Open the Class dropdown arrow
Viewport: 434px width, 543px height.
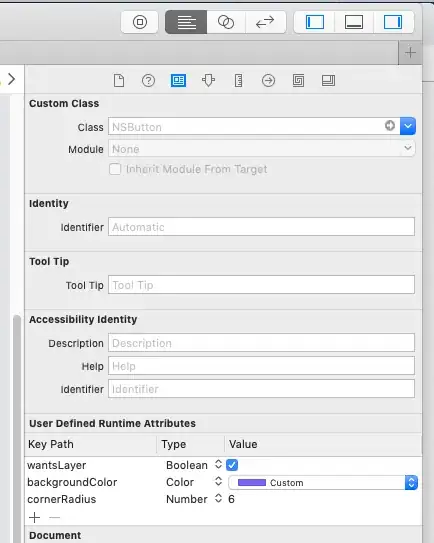point(408,126)
